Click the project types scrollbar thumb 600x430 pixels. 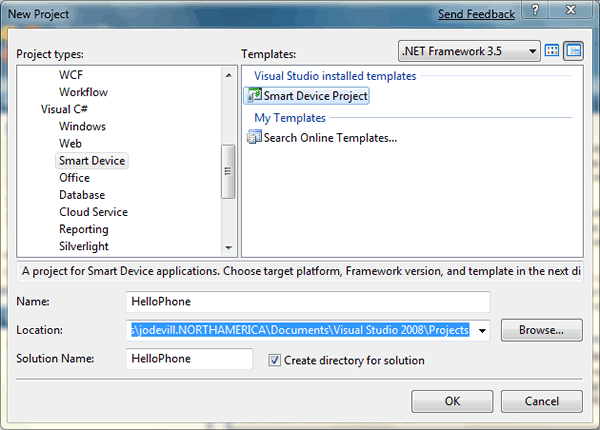coord(228,171)
